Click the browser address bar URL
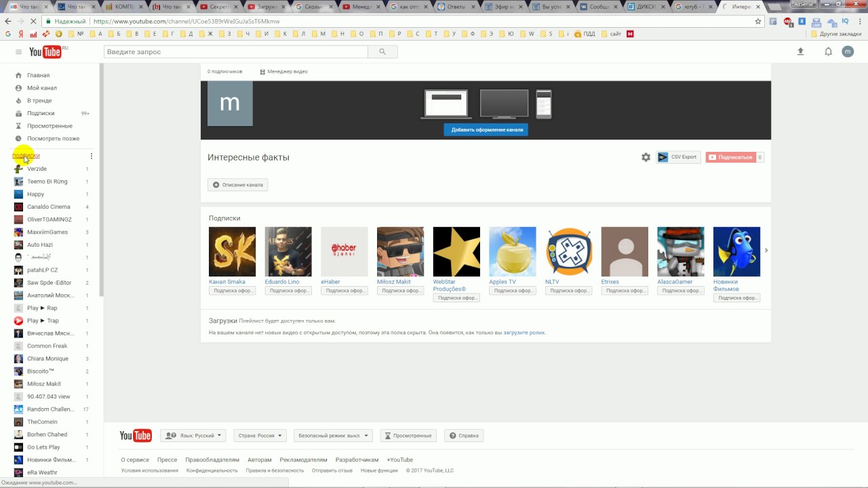Viewport: 868px width, 488px height. click(x=186, y=21)
